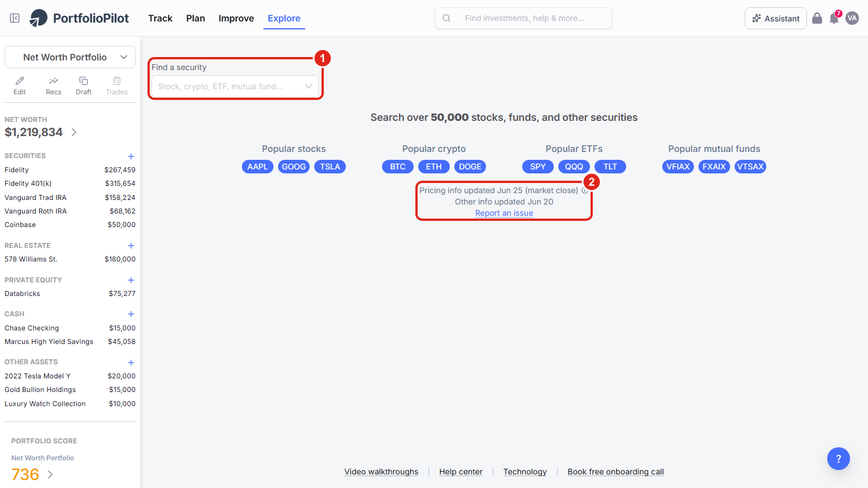
Task: Click the PortfolioPilot logo
Action: coord(79,18)
